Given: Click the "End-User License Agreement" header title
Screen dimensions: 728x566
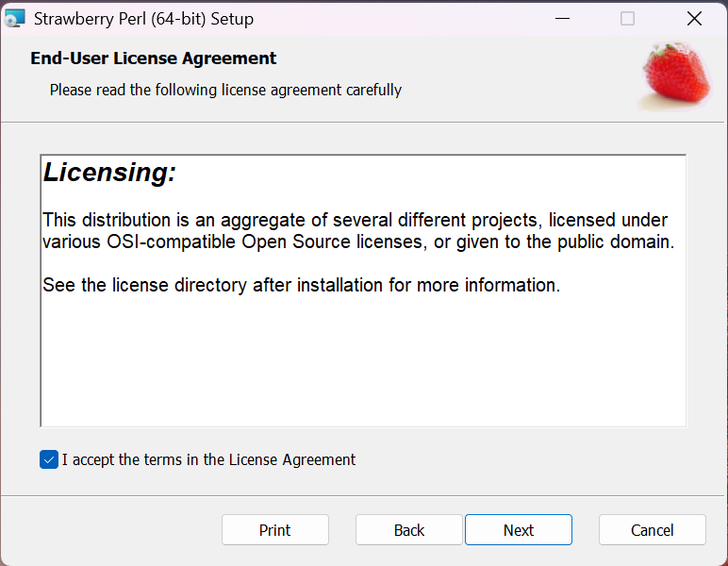Looking at the screenshot, I should pyautogui.click(x=154, y=58).
